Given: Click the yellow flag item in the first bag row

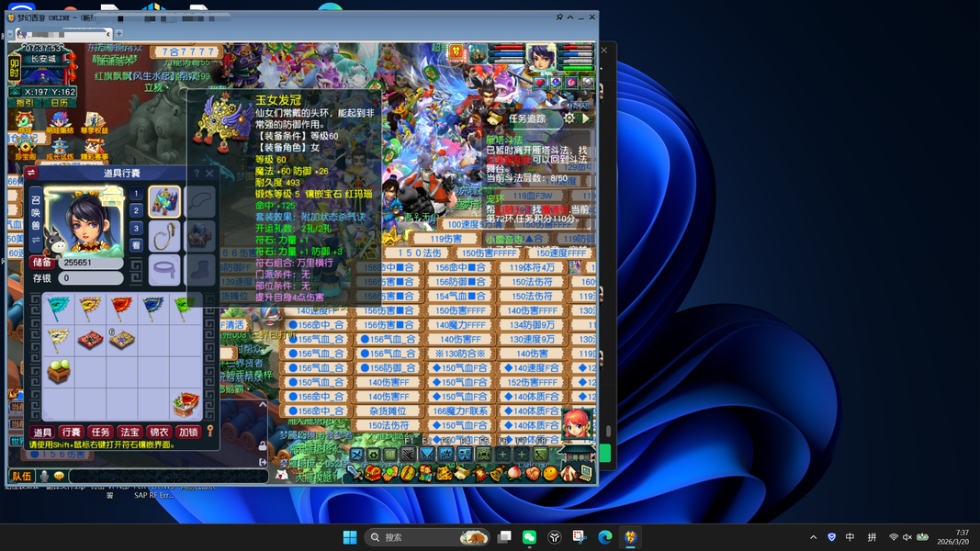Looking at the screenshot, I should pos(90,309).
